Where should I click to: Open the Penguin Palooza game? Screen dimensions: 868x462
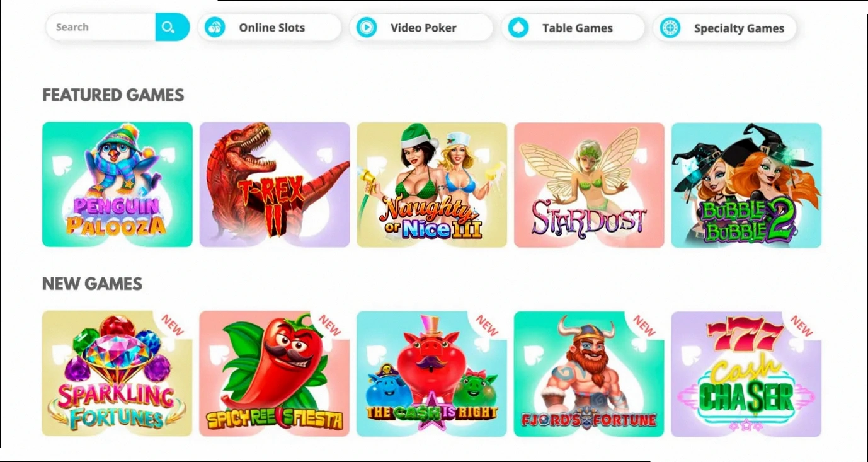tap(117, 185)
